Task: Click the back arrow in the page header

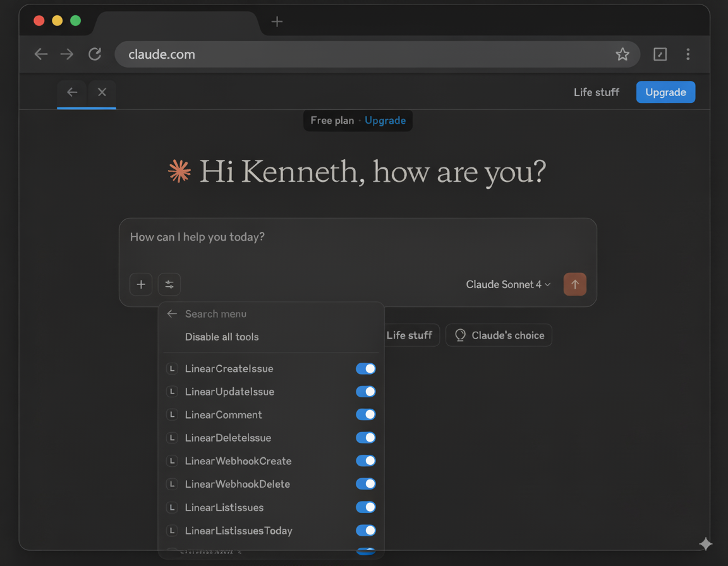Action: point(72,92)
